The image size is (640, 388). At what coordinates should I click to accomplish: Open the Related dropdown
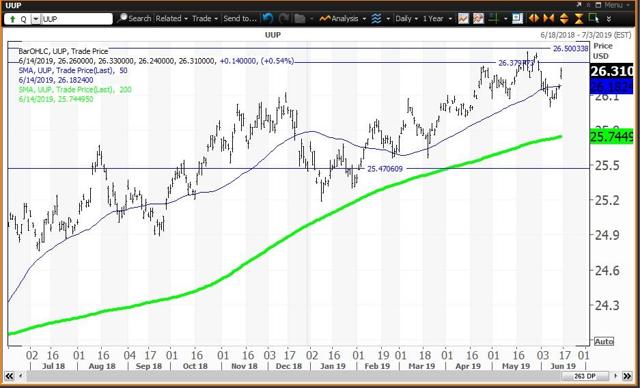click(x=171, y=19)
